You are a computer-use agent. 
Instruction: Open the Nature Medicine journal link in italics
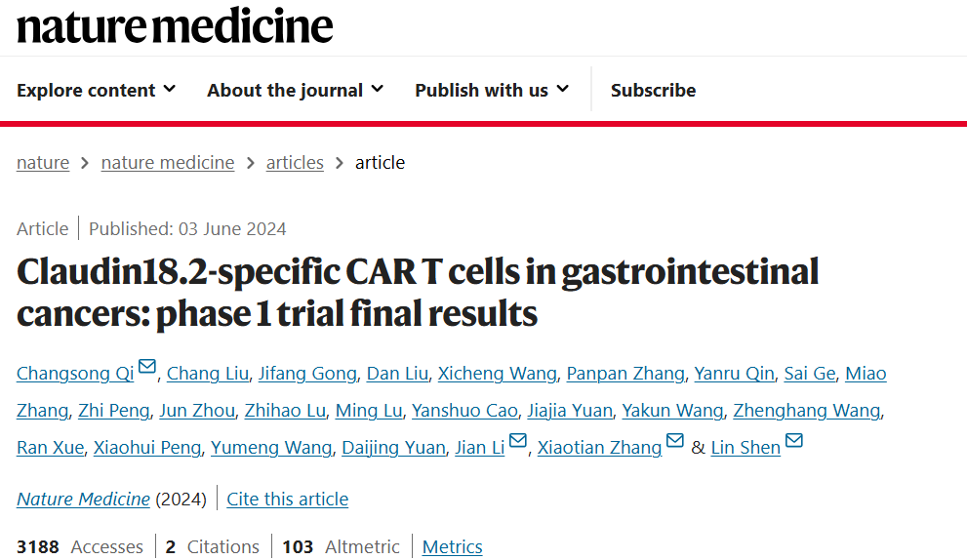pos(83,499)
